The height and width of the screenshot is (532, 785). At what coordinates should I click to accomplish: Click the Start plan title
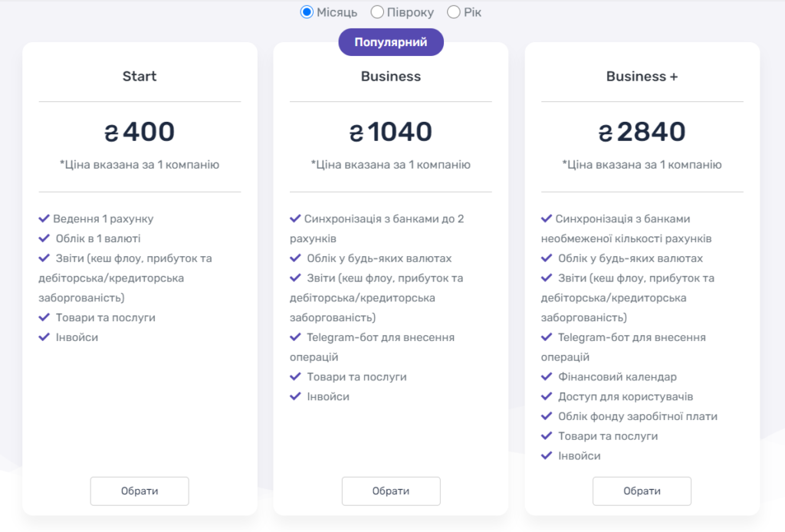(x=140, y=77)
